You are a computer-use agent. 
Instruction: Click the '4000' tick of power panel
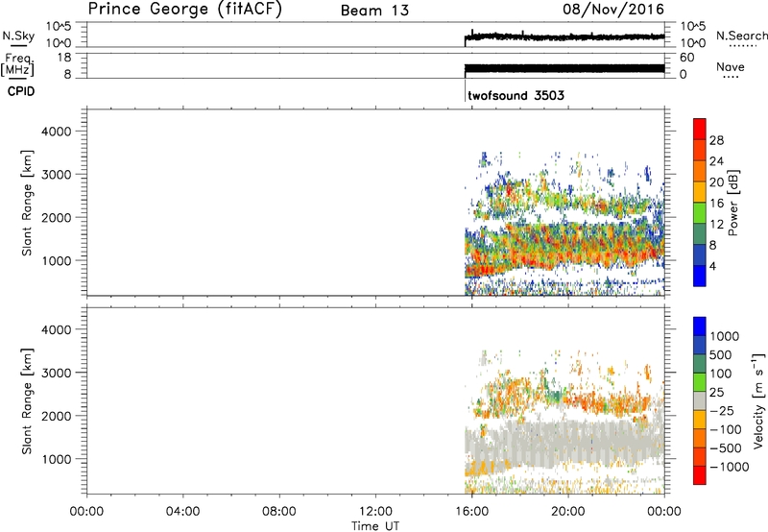tap(57, 132)
